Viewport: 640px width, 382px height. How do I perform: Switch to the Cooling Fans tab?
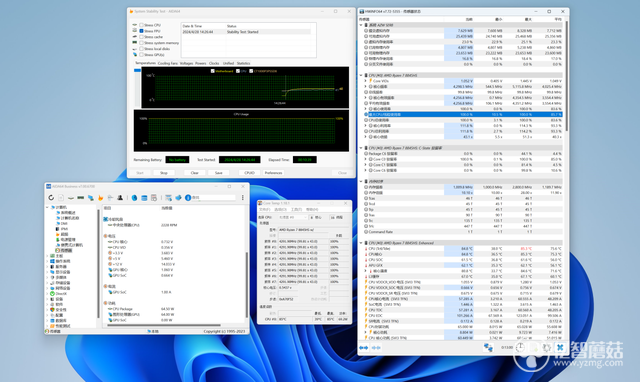pos(168,63)
